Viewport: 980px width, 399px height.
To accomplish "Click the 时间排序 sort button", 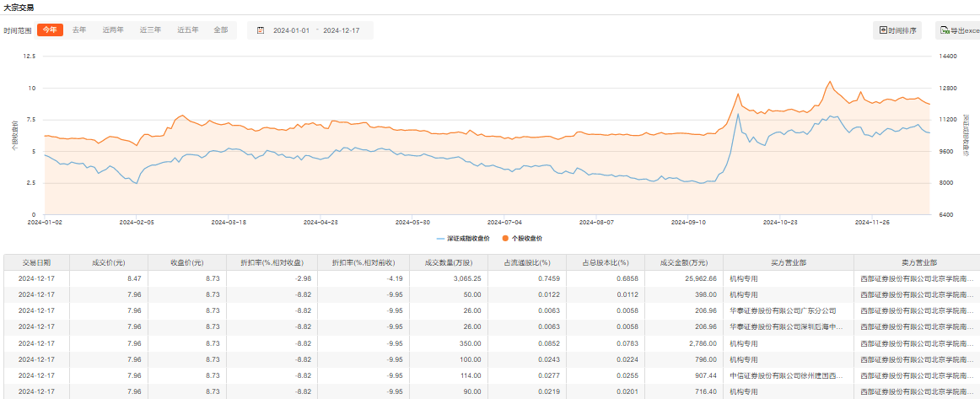I will click(897, 30).
